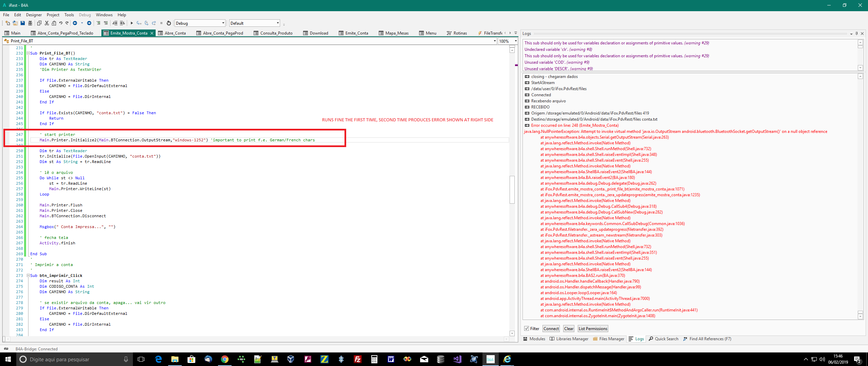The height and width of the screenshot is (366, 868).
Task: Uncheck the Filter checkbox in Logs
Action: click(x=527, y=328)
